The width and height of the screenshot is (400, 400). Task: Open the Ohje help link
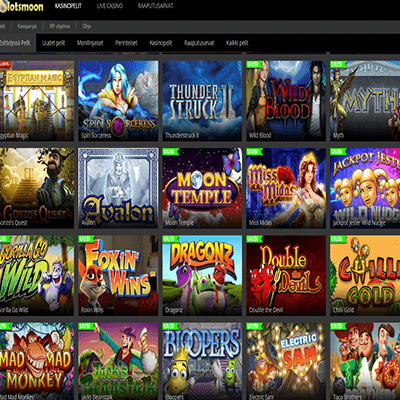(86, 26)
